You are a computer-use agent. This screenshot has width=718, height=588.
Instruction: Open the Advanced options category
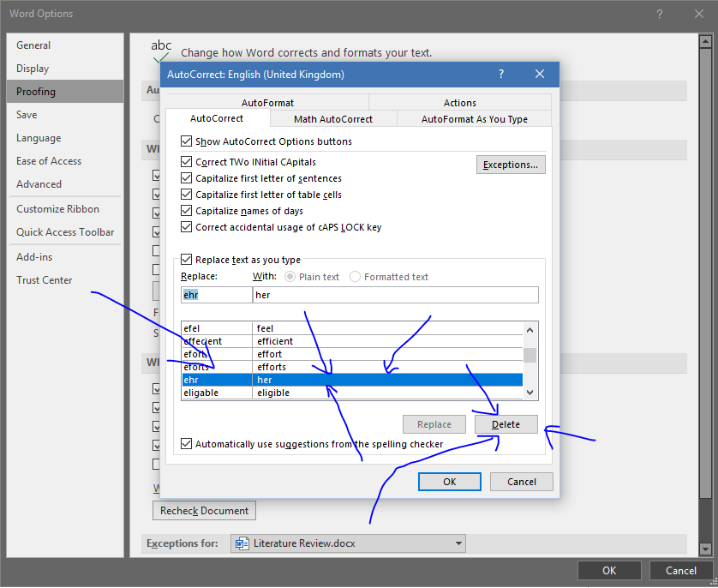click(x=65, y=184)
